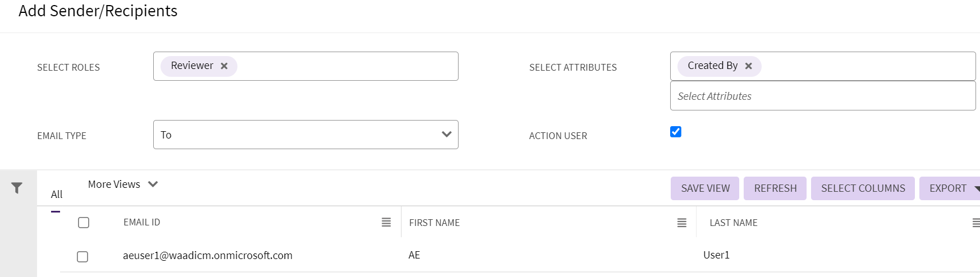Switch to the All view tab
This screenshot has height=277, width=980.
tap(57, 195)
